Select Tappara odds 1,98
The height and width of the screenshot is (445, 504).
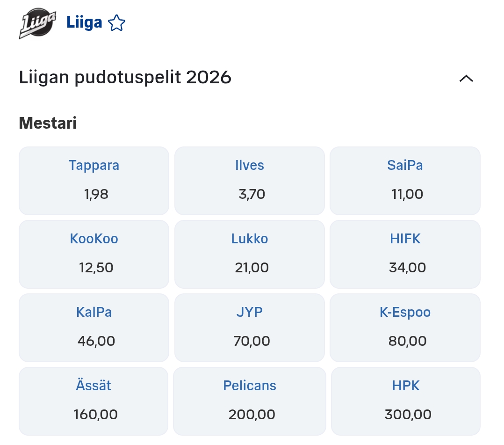pos(94,181)
